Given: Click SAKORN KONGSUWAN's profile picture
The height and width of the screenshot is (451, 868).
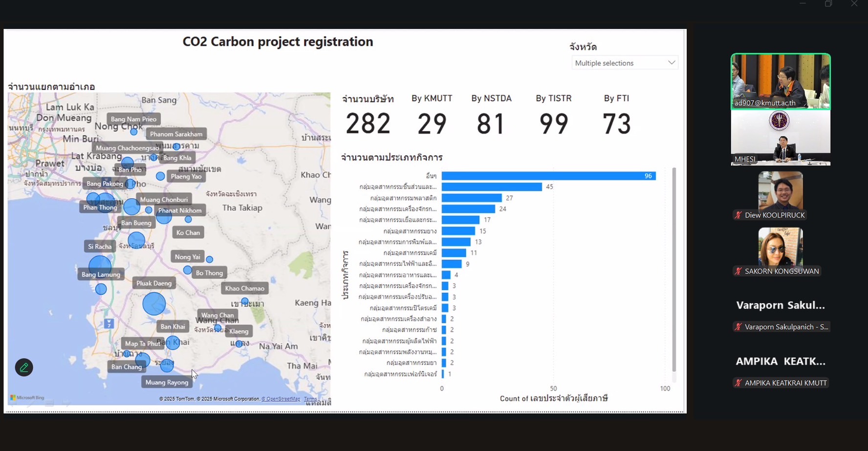Looking at the screenshot, I should 781,247.
